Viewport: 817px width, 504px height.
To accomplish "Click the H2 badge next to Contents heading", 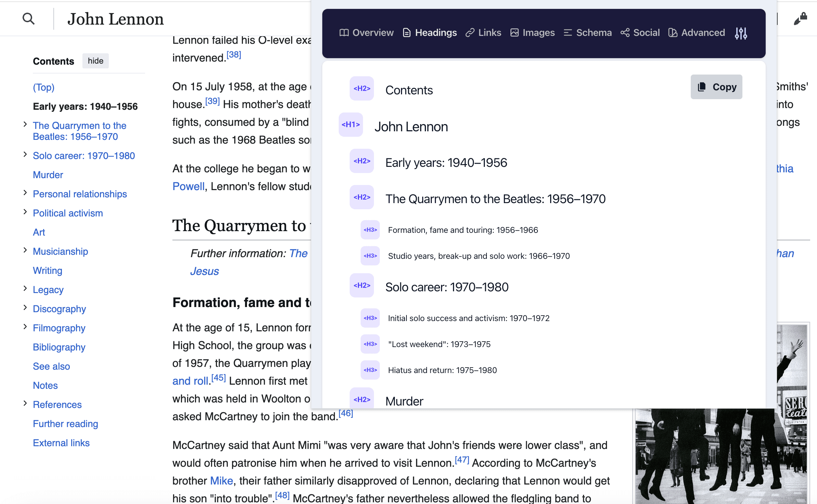I will pos(362,89).
